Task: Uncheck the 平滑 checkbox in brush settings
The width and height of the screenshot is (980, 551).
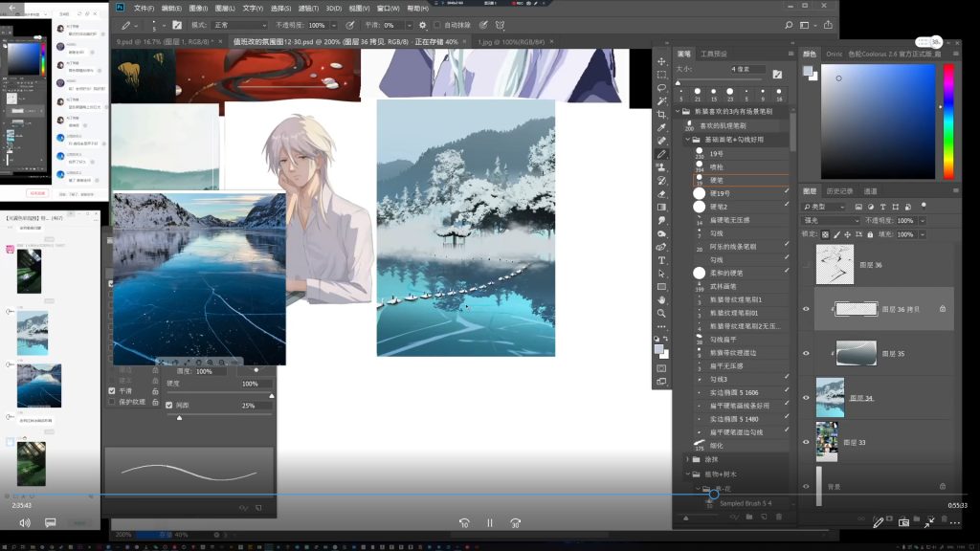Action: click(x=112, y=390)
